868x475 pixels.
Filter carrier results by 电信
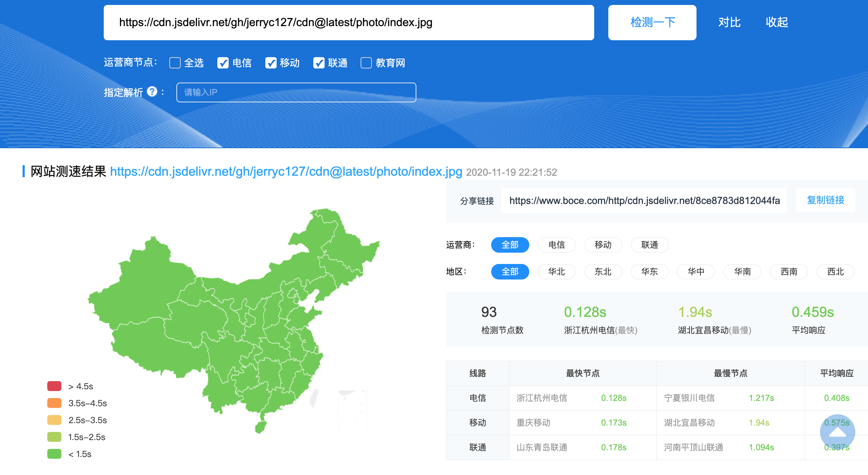(556, 245)
